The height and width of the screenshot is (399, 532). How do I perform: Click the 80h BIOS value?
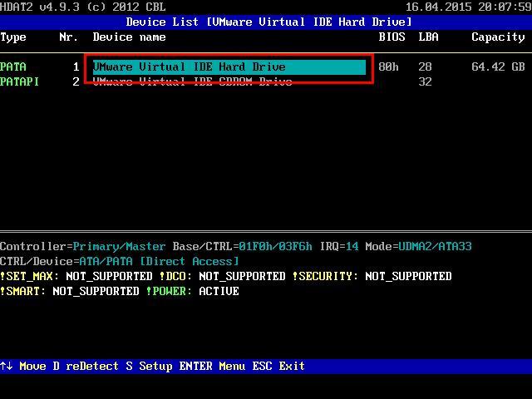[388, 66]
